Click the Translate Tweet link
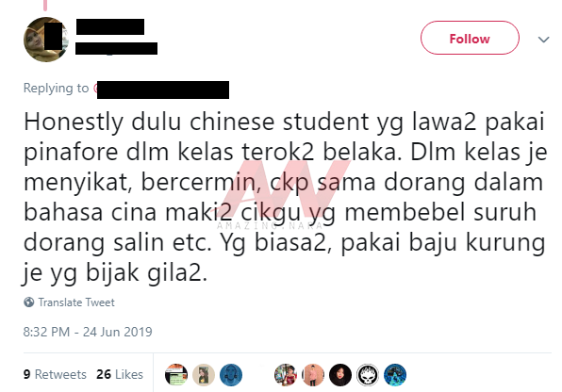The image size is (562, 392). point(76,302)
